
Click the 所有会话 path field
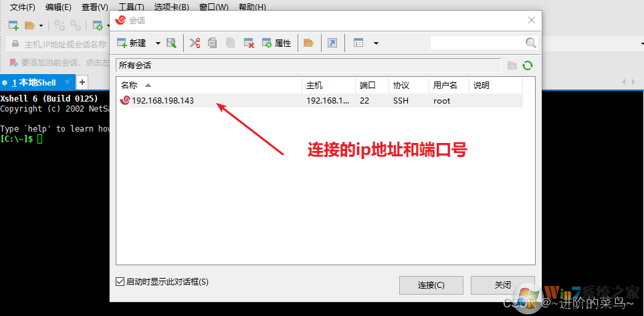pos(308,65)
